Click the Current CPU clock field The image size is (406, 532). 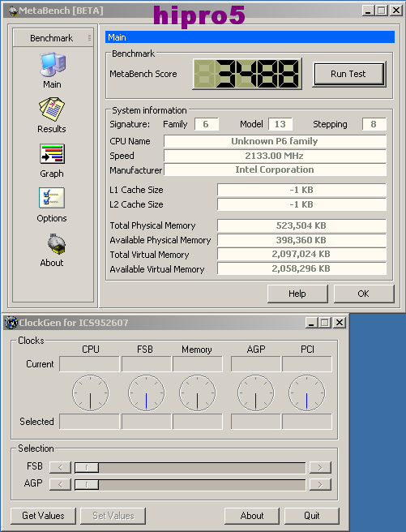pos(89,364)
